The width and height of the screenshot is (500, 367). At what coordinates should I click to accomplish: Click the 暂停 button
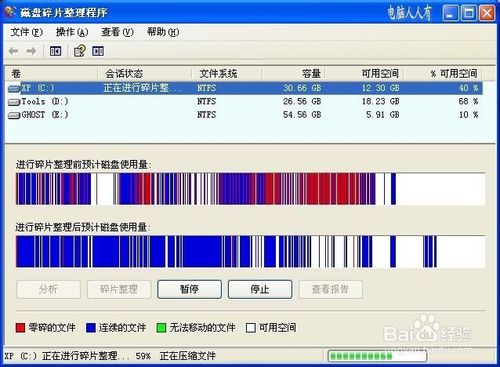[189, 289]
